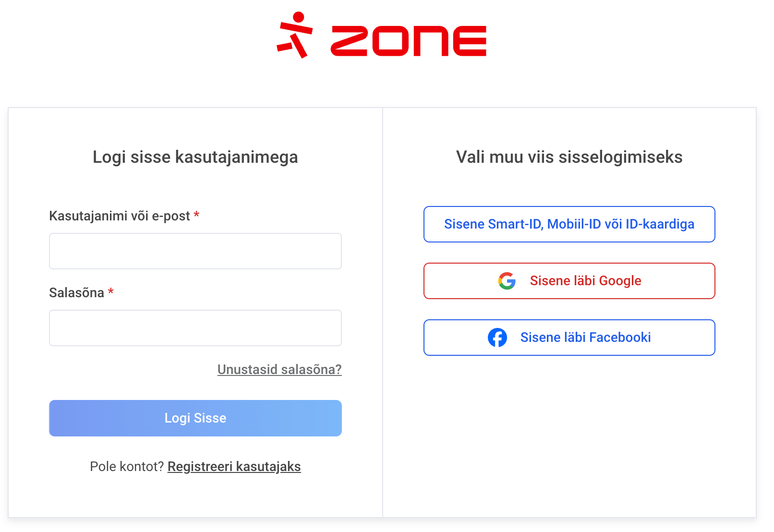Click the Pole kontot? text
The height and width of the screenshot is (532, 774).
[127, 466]
